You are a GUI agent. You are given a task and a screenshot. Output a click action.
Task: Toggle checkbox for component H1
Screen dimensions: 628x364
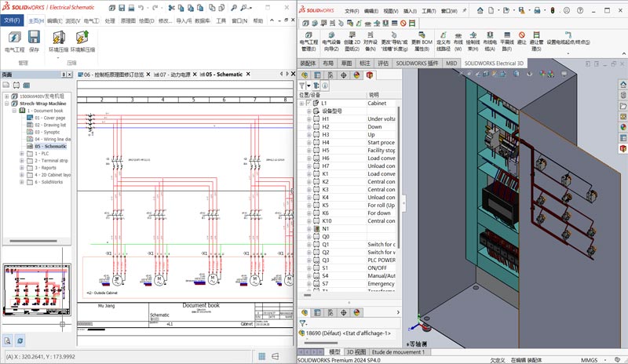316,119
